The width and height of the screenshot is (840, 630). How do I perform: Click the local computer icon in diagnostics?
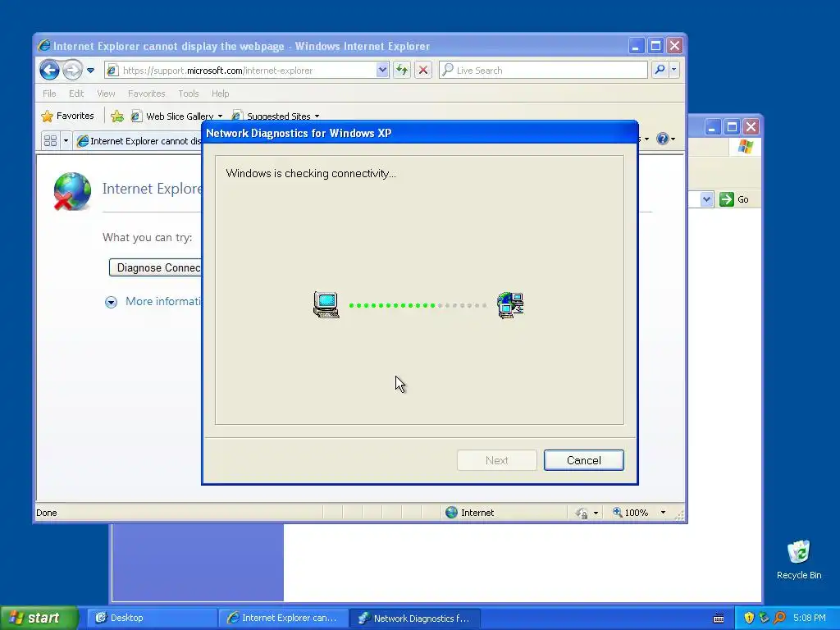326,305
